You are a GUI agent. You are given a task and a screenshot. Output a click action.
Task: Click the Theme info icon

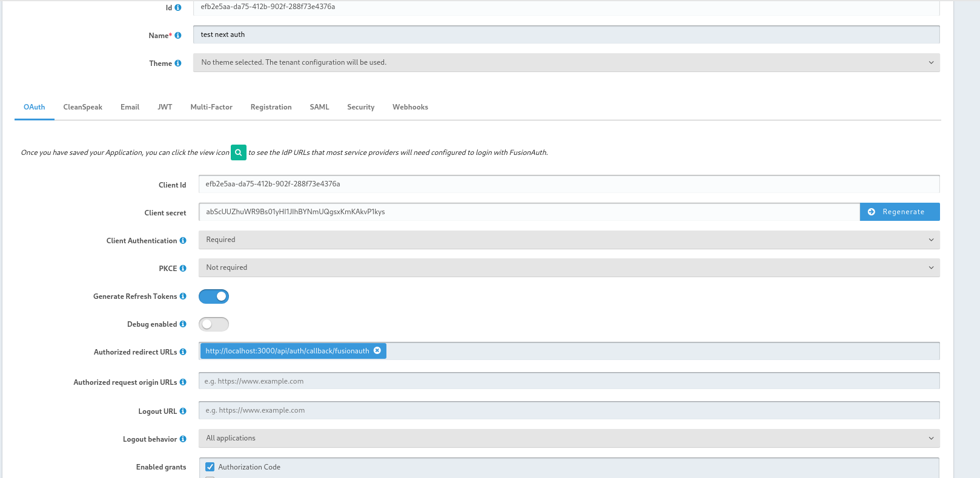[178, 64]
